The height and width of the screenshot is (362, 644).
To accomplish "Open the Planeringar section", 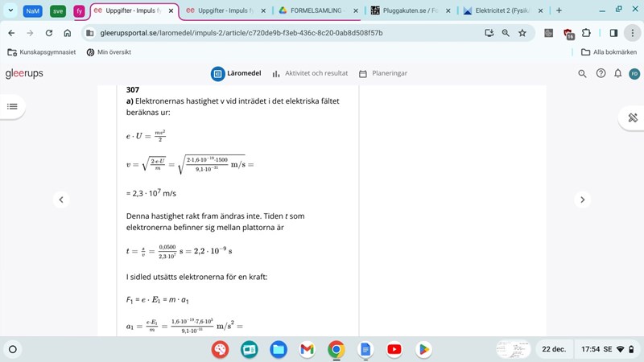I will click(x=383, y=73).
